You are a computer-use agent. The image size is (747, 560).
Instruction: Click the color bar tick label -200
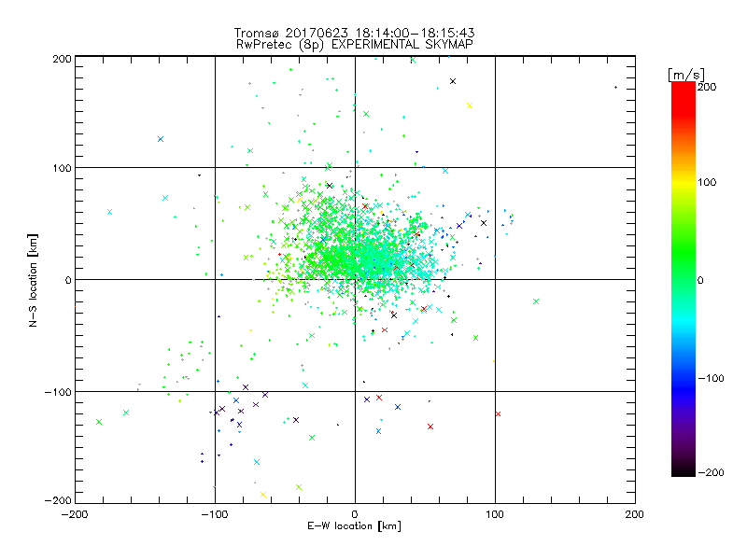click(711, 472)
